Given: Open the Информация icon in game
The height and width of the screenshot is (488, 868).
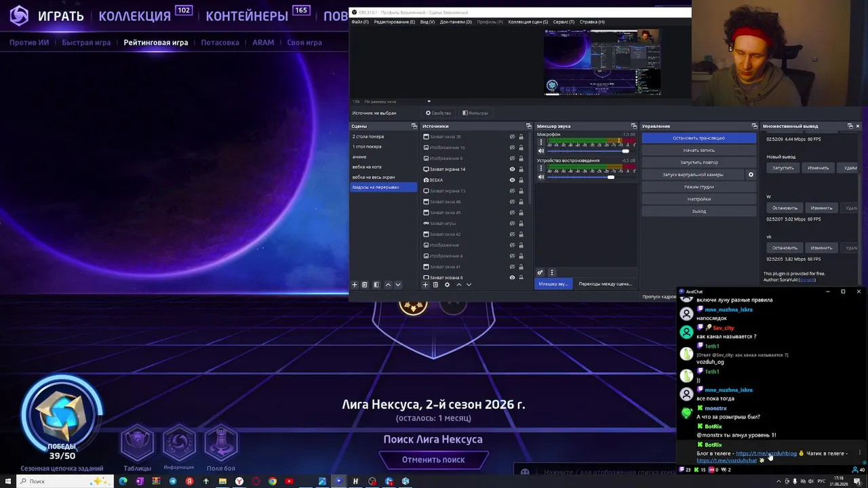Looking at the screenshot, I should pyautogui.click(x=179, y=443).
